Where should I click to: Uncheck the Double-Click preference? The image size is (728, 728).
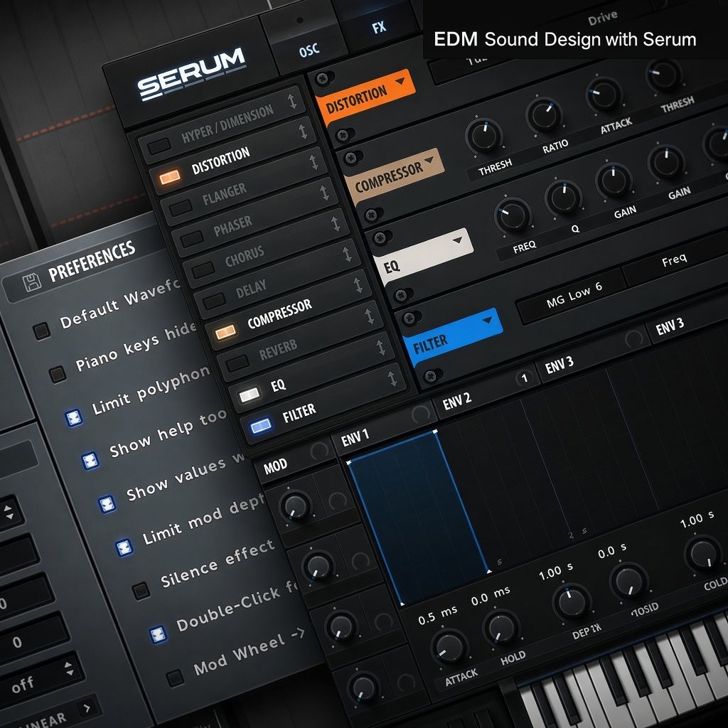point(158,634)
